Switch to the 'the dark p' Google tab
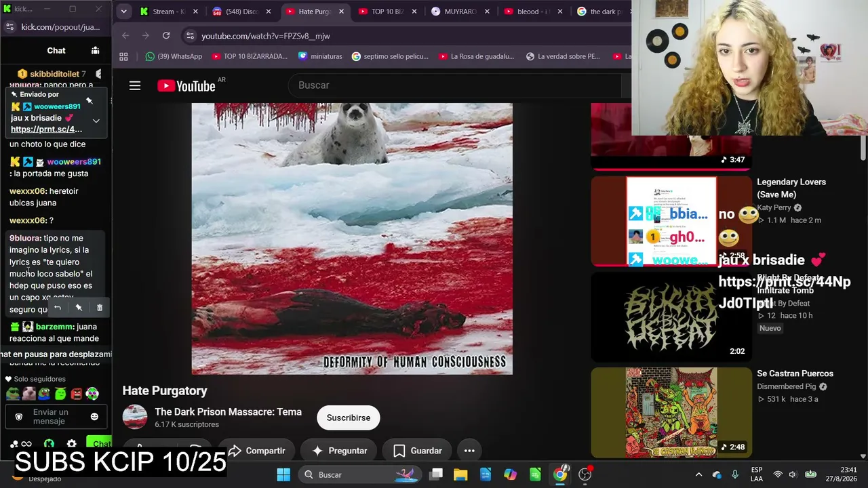Viewport: 868px width, 488px height. click(x=601, y=12)
